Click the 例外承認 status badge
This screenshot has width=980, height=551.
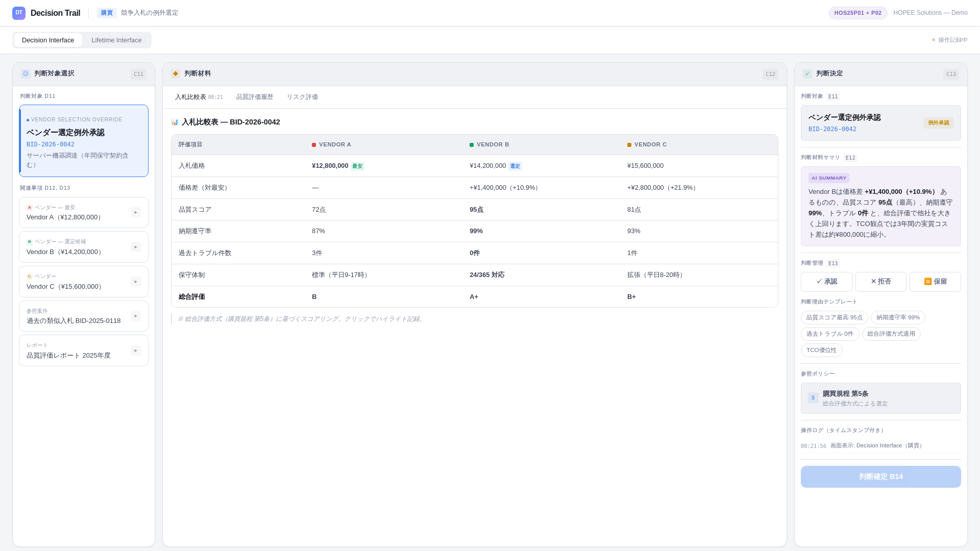coord(939,123)
